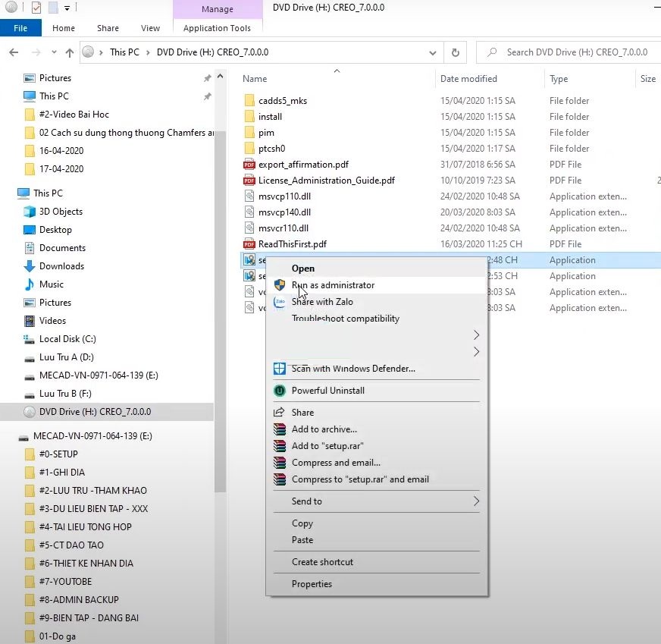661x644 pixels.
Task: Select Troubleshoot compatibility
Action: coord(377,319)
